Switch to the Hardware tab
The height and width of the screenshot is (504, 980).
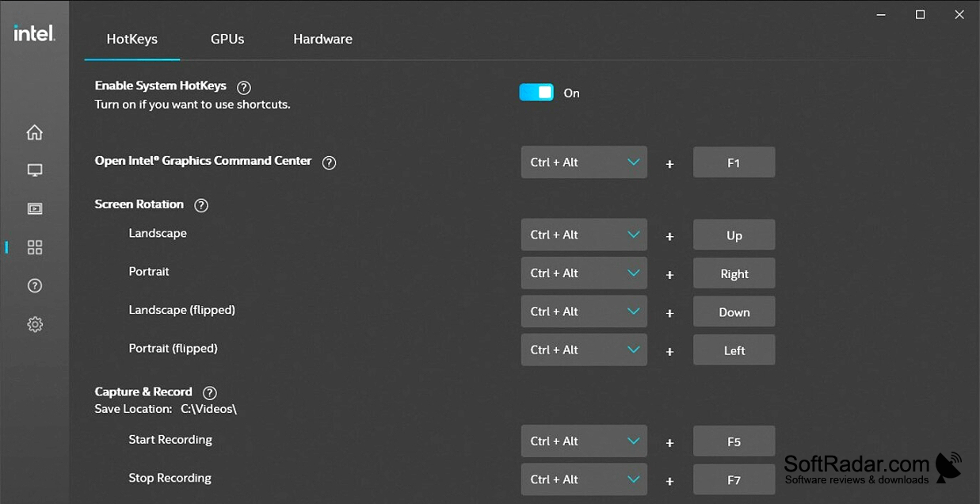tap(322, 39)
